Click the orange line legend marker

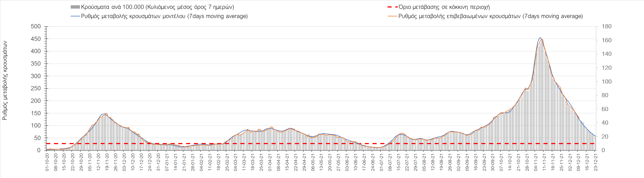coord(392,16)
